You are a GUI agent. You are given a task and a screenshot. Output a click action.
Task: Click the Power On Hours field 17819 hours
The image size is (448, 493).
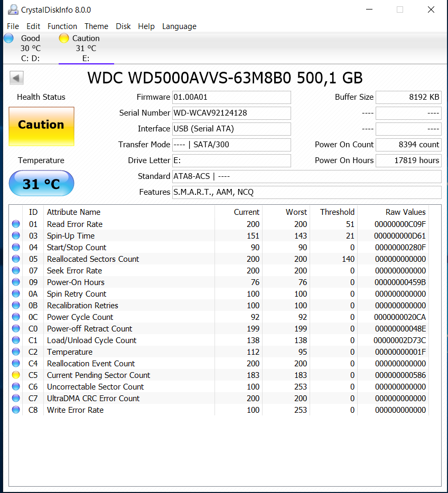pos(409,160)
